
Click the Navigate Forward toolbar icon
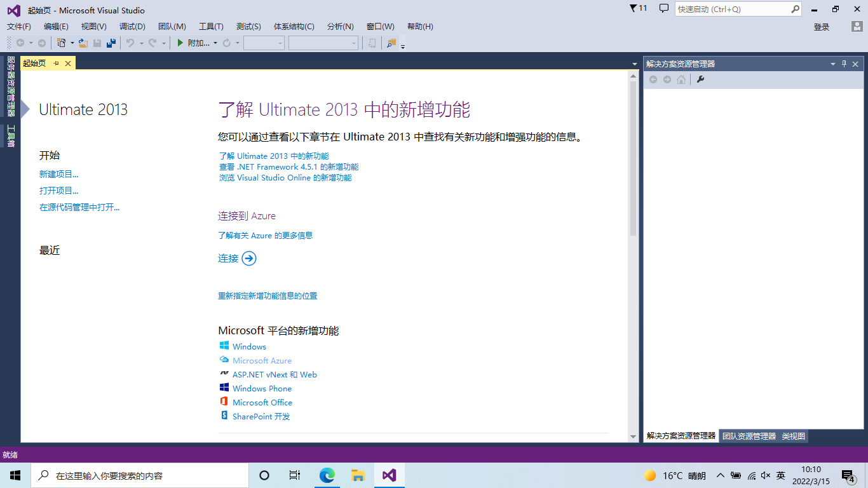42,43
